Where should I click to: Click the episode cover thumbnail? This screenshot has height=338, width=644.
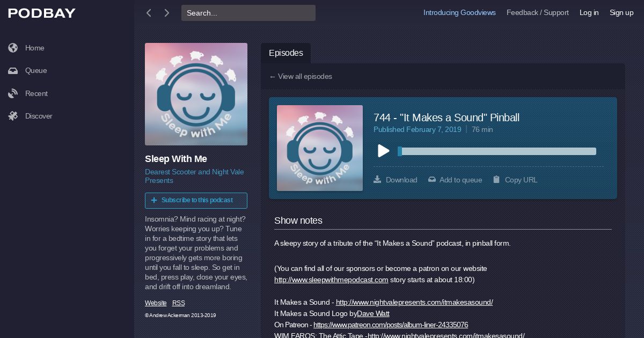pos(320,148)
